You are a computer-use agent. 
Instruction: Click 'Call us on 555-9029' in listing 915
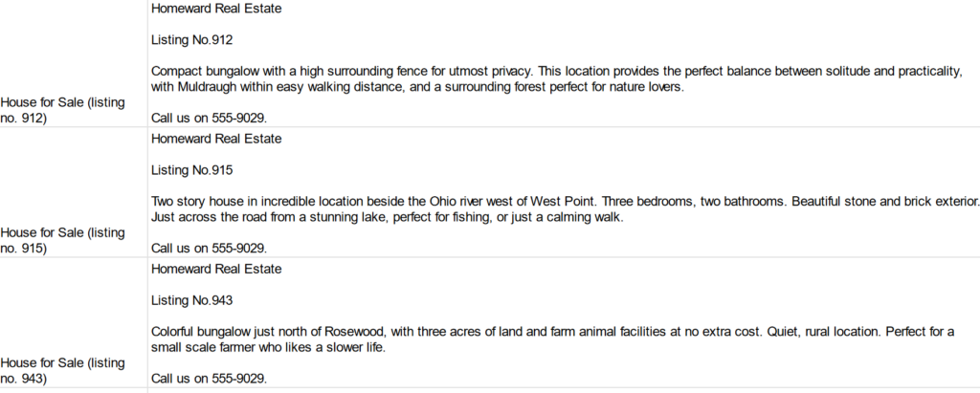point(209,248)
